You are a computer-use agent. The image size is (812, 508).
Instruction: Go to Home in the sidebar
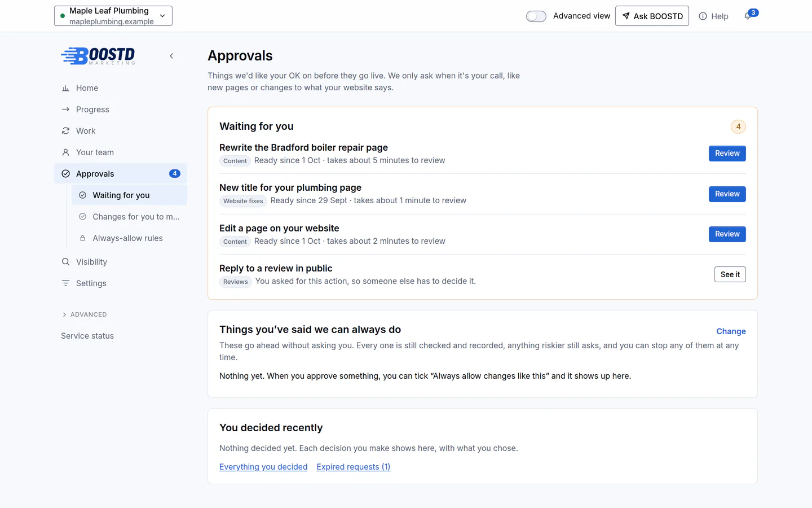121,88
